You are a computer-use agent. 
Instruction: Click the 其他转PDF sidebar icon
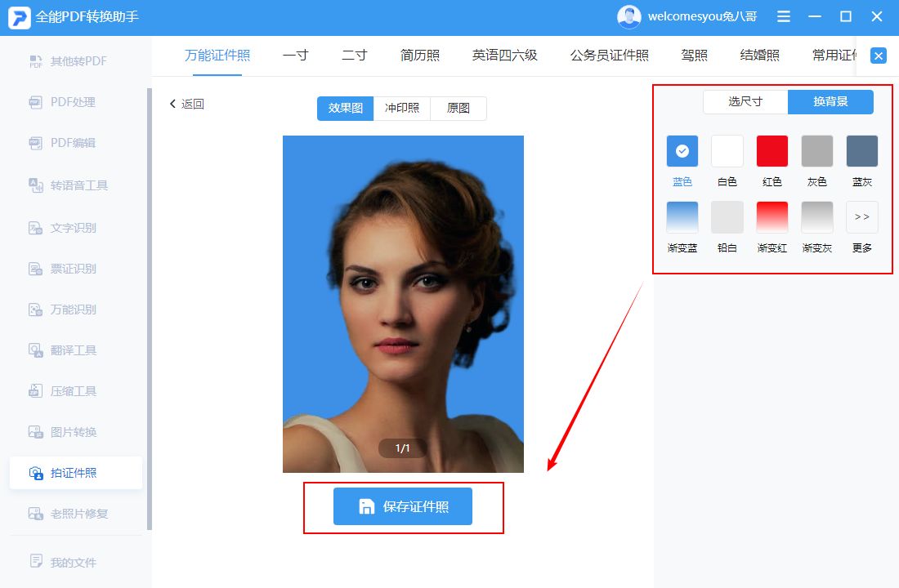coord(35,61)
